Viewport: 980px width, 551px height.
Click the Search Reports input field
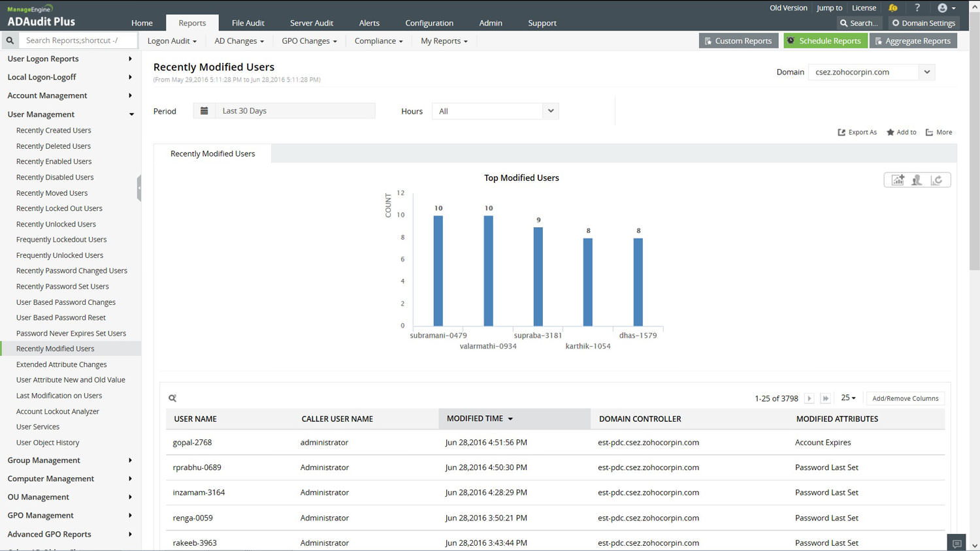point(77,40)
